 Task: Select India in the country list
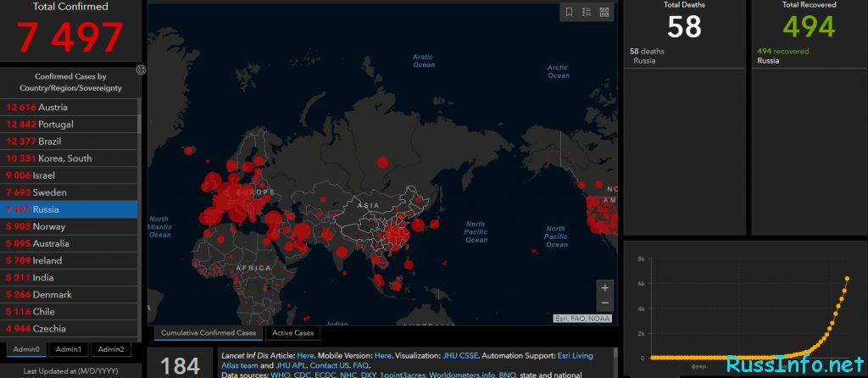pyautogui.click(x=69, y=278)
